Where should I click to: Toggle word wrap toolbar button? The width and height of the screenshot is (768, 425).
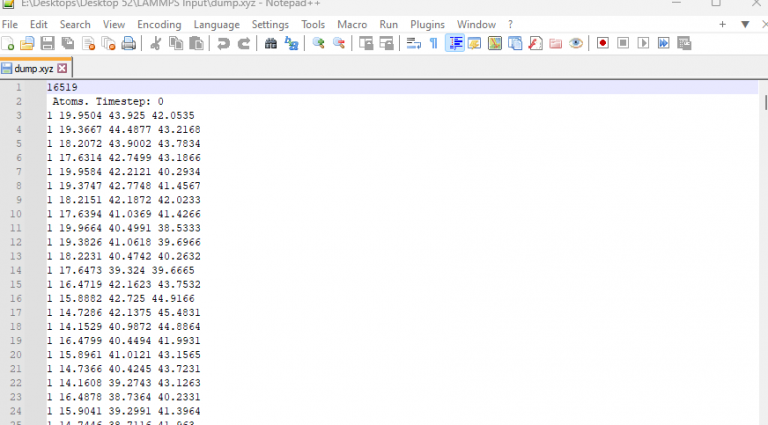pos(413,43)
